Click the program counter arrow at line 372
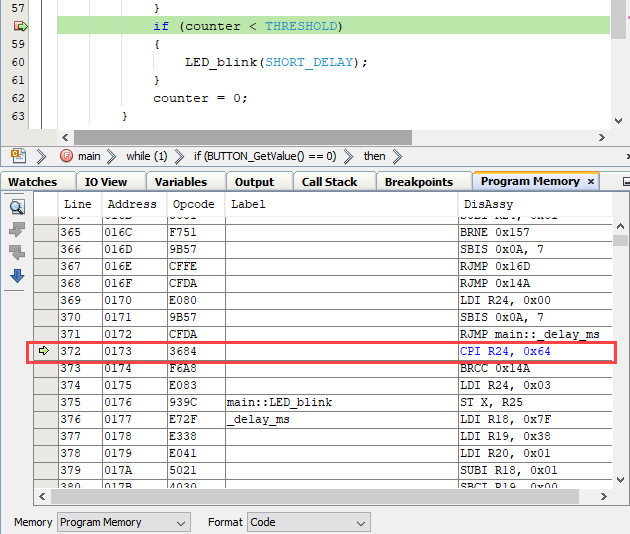Screen dimensions: 630x534 pyautogui.click(x=44, y=351)
